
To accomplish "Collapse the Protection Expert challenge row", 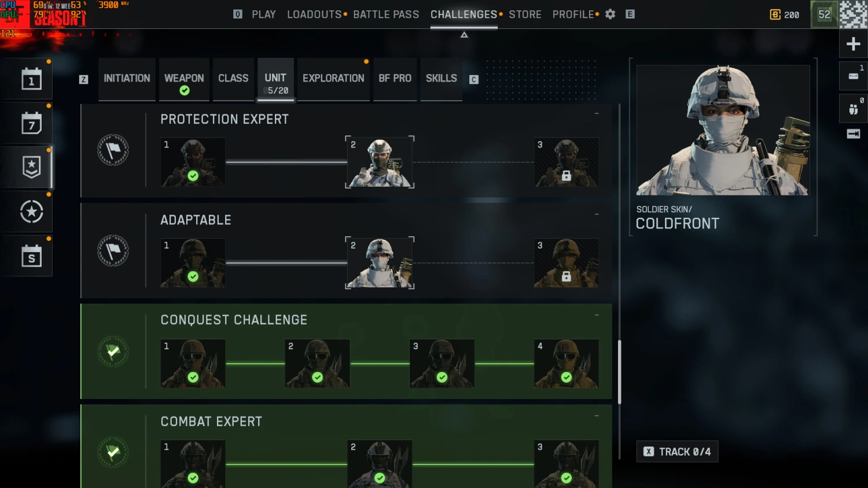I will coord(597,113).
